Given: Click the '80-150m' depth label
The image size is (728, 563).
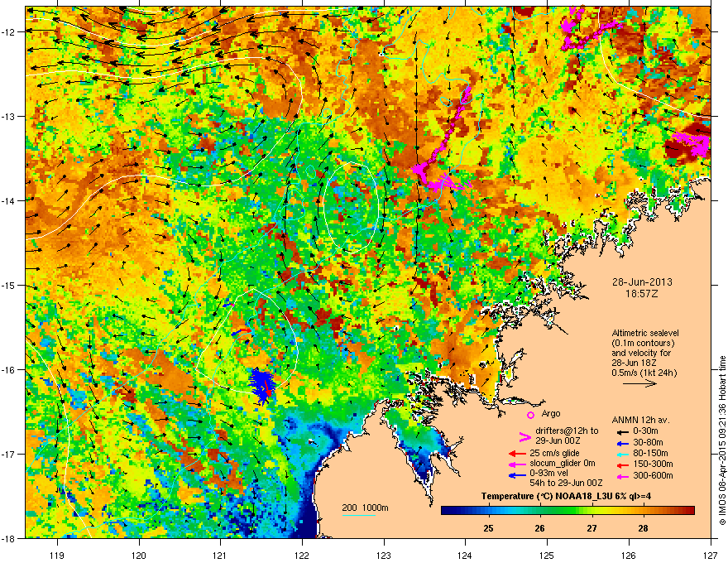Looking at the screenshot, I should click(650, 454).
